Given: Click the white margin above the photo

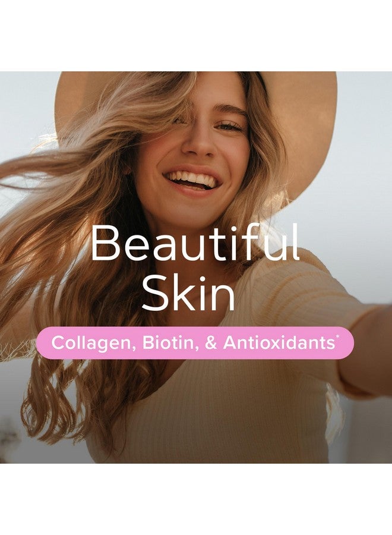Looking at the screenshot, I should pos(196,36).
